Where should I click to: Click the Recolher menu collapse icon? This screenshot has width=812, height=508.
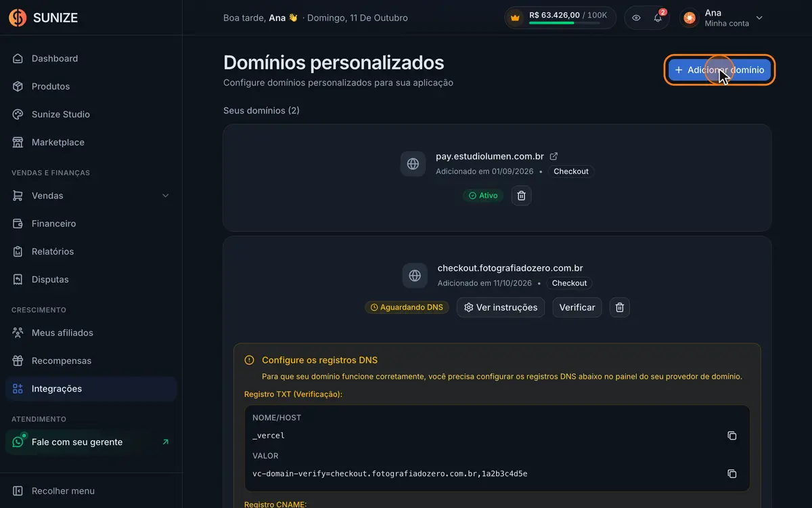point(18,491)
